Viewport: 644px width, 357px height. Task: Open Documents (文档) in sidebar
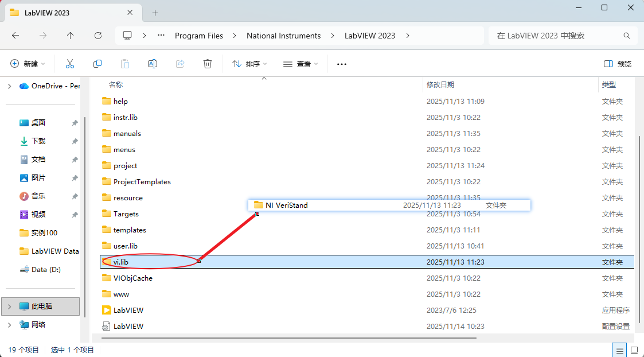(38, 159)
